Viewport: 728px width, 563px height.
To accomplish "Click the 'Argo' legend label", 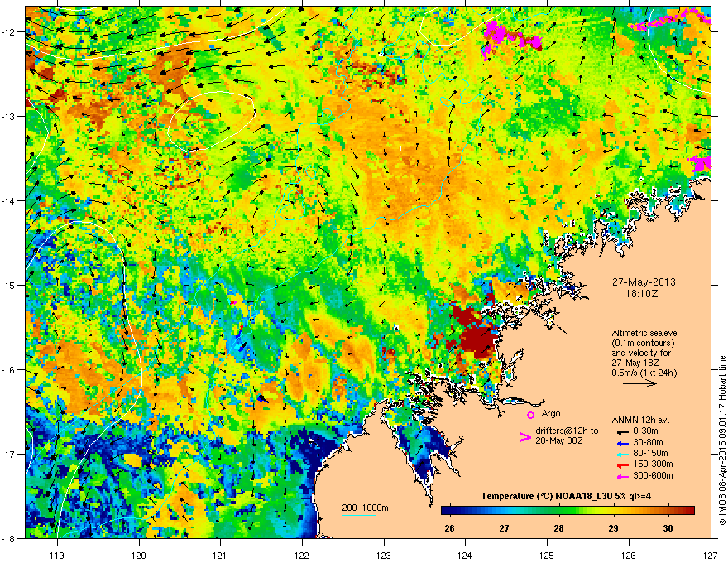I will tap(551, 413).
